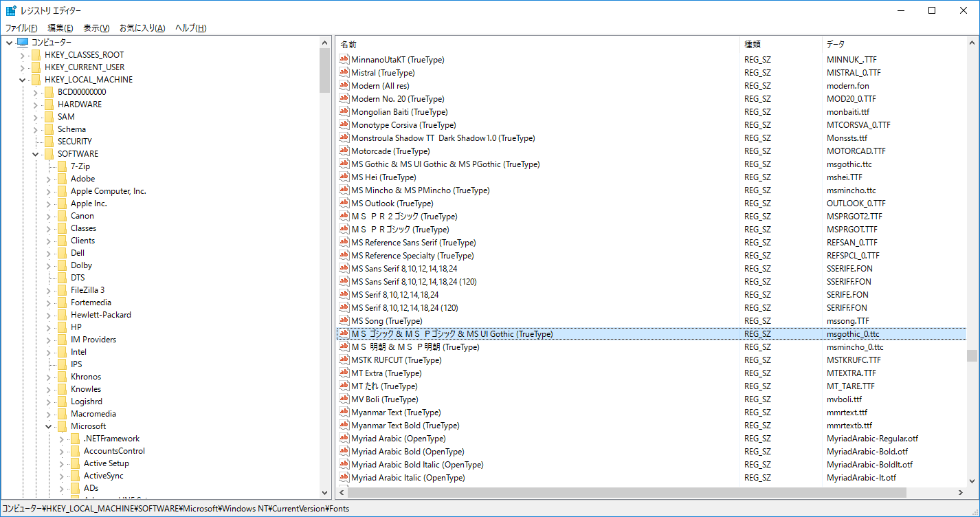Click string value icon for Mongolian Baiti
Image resolution: width=980 pixels, height=517 pixels.
344,111
